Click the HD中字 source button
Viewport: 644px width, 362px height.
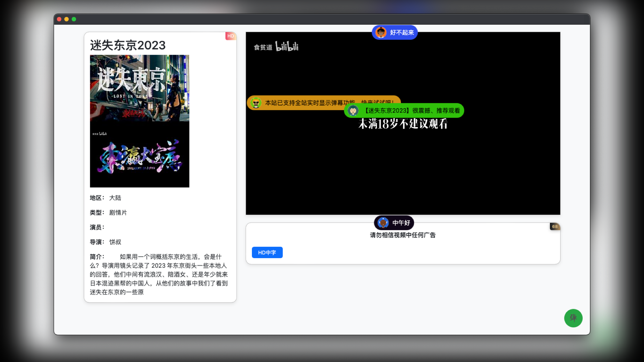(267, 252)
